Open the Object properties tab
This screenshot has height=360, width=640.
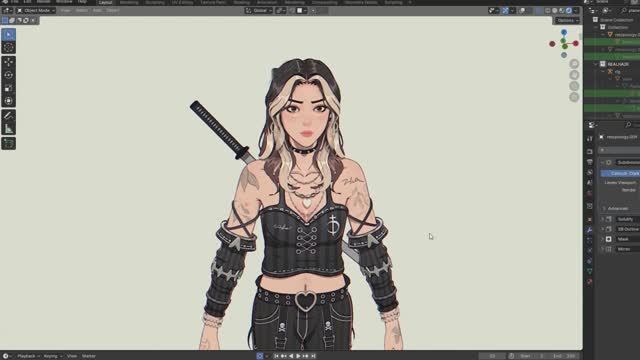[x=589, y=219]
